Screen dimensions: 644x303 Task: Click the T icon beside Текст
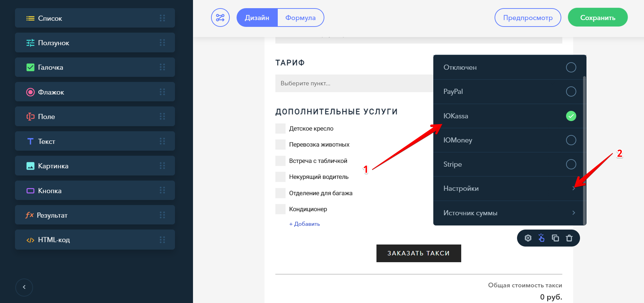click(x=30, y=141)
